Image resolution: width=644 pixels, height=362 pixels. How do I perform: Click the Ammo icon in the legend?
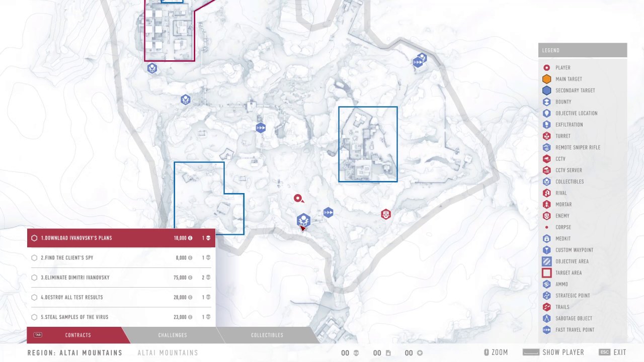click(547, 284)
